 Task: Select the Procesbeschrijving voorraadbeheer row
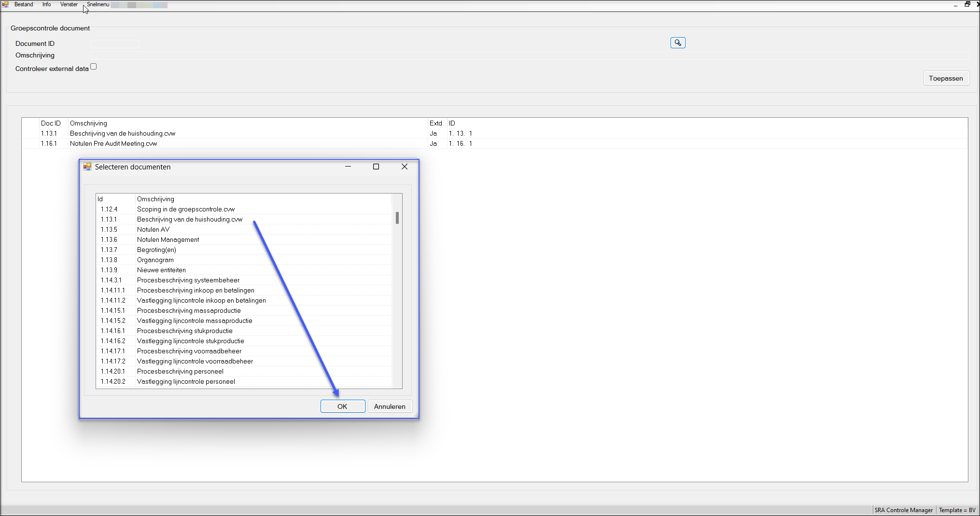[x=244, y=351]
